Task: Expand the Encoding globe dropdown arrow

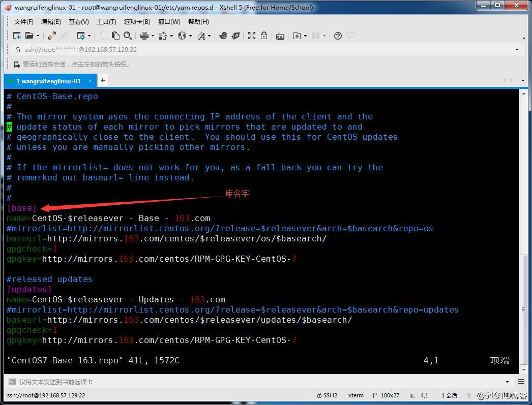Action: point(190,36)
